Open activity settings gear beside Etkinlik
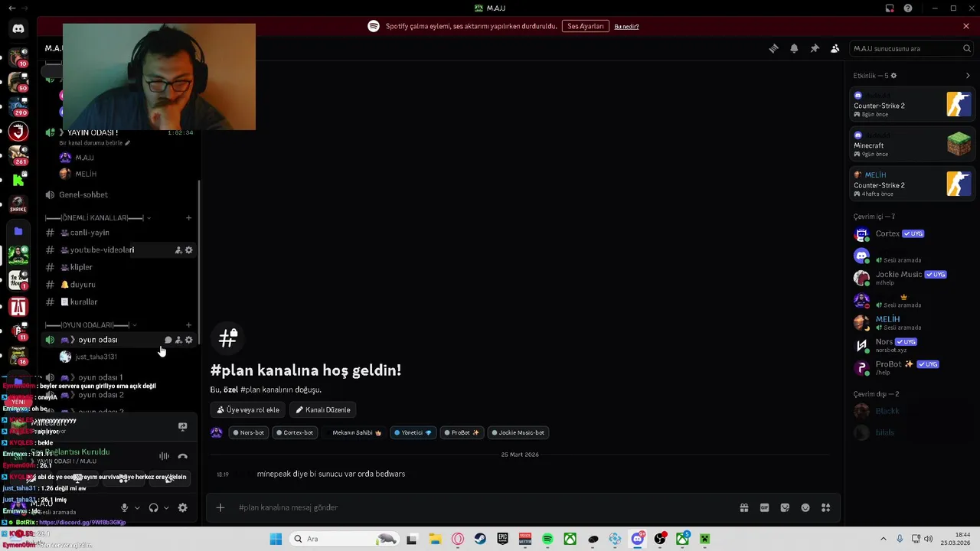980x551 pixels. pos(893,76)
